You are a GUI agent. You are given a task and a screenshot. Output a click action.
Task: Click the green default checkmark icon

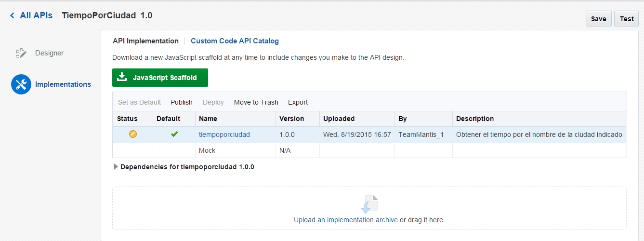pyautogui.click(x=174, y=134)
